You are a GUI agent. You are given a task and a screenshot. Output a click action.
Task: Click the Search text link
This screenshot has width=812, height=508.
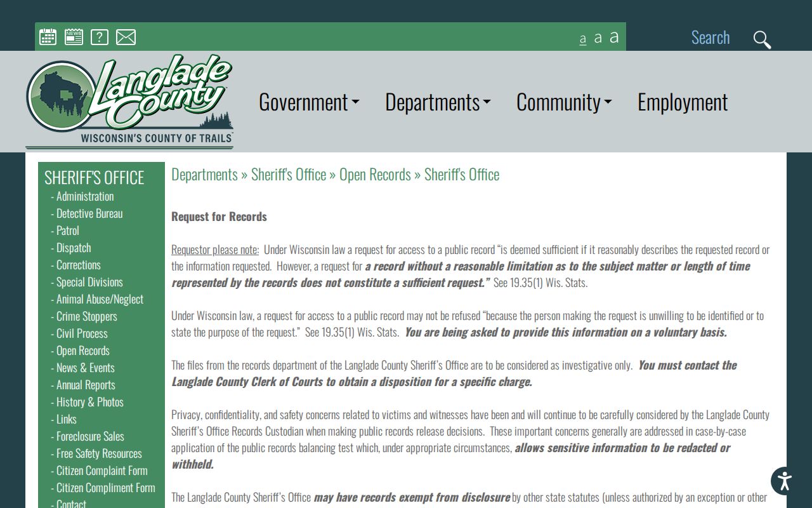coord(710,37)
